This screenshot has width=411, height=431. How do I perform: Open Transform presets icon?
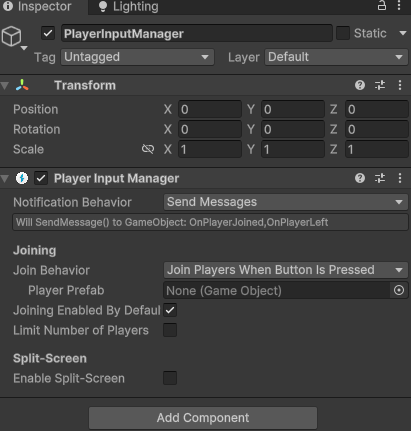click(x=380, y=85)
